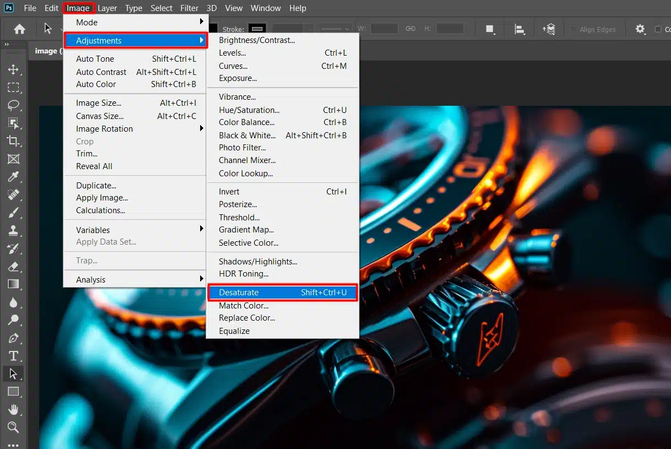This screenshot has height=449, width=671.
Task: Select the Clone Stamp tool
Action: pyautogui.click(x=13, y=230)
